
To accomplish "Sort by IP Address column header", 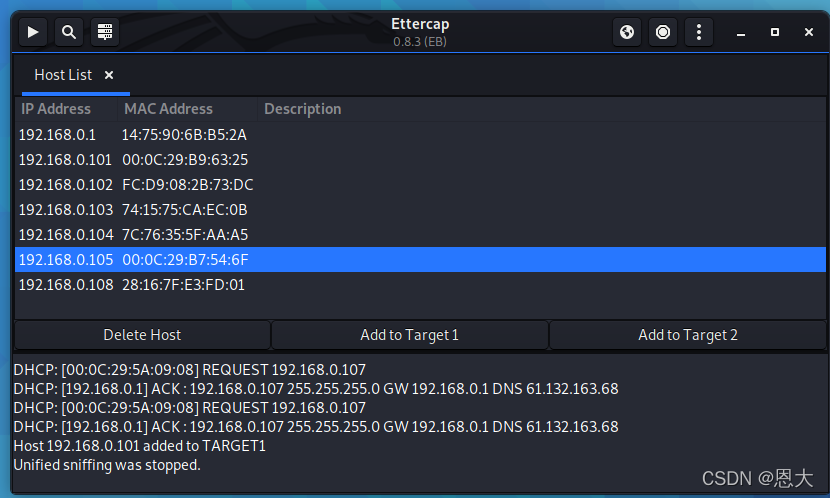I will [x=57, y=109].
